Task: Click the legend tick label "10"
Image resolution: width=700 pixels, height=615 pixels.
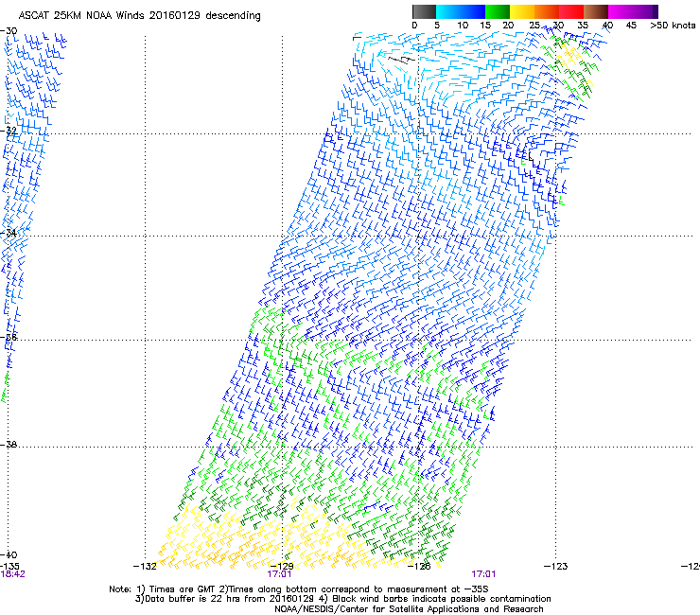Action: tap(463, 26)
